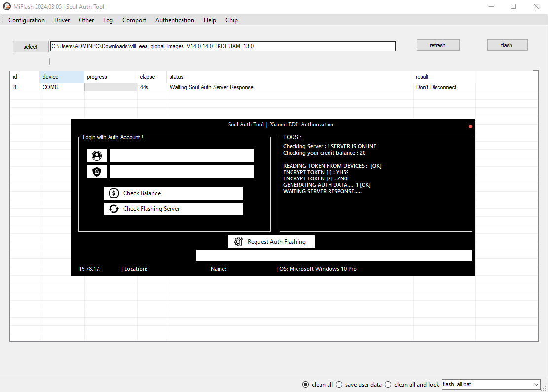This screenshot has height=392, width=548.
Task: Click the Location label in dialog footer
Action: coord(135,269)
